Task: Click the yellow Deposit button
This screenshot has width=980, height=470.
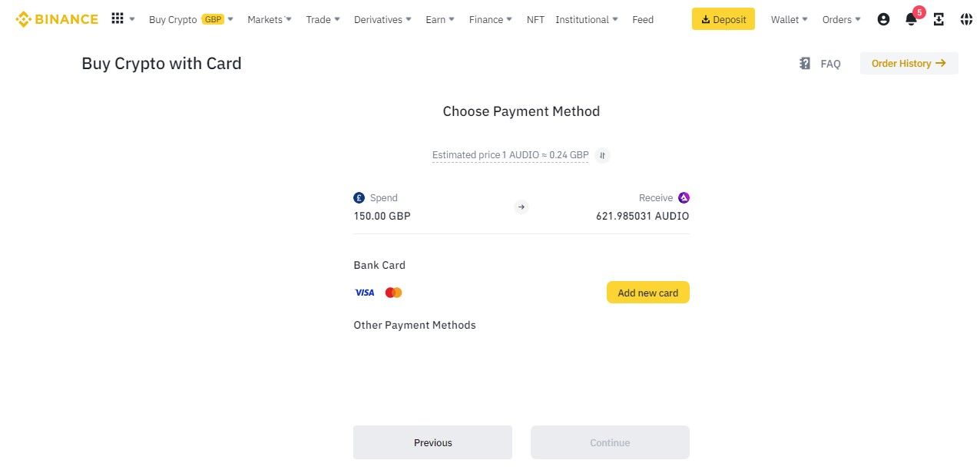Action: 723,19
